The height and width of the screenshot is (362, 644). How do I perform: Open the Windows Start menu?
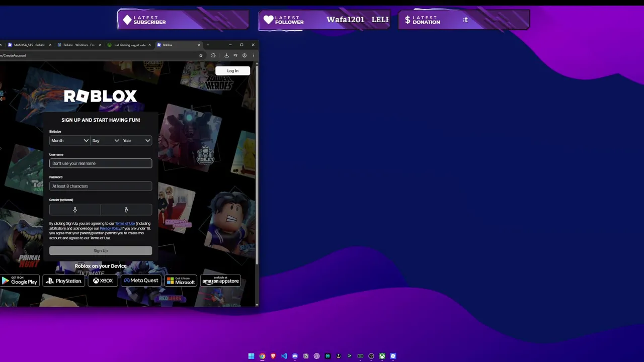pos(251,356)
